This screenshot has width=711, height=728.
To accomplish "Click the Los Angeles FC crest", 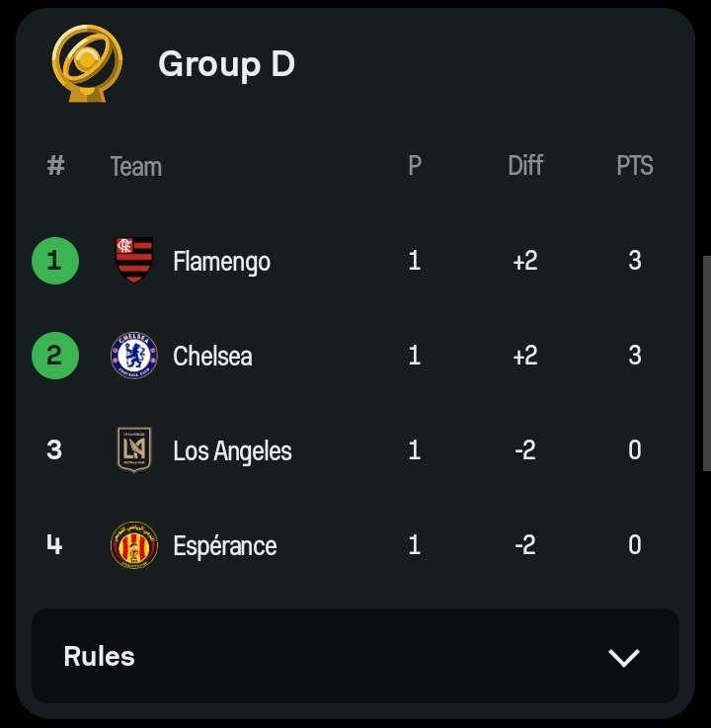I will [134, 449].
